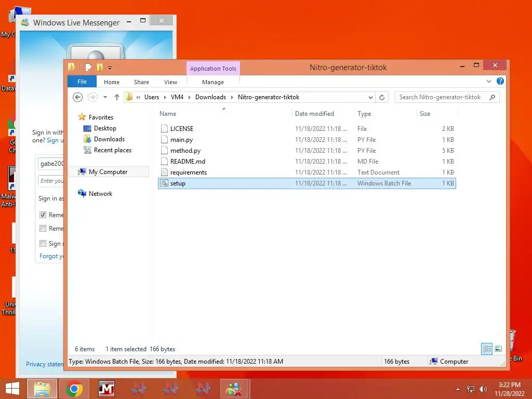Screen dimensions: 532x399
Task: Open File Explorer from the taskbar
Action: [42, 389]
